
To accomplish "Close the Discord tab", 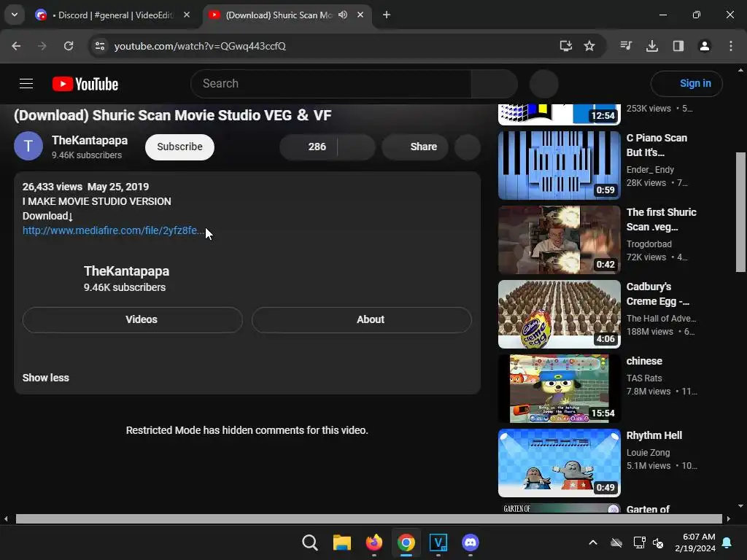I will pyautogui.click(x=187, y=15).
